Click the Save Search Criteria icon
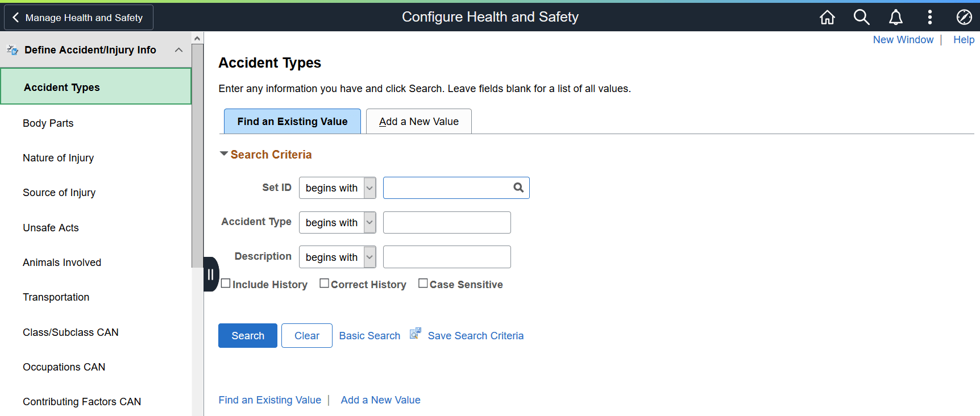Screen dimensions: 980x416 tap(416, 334)
